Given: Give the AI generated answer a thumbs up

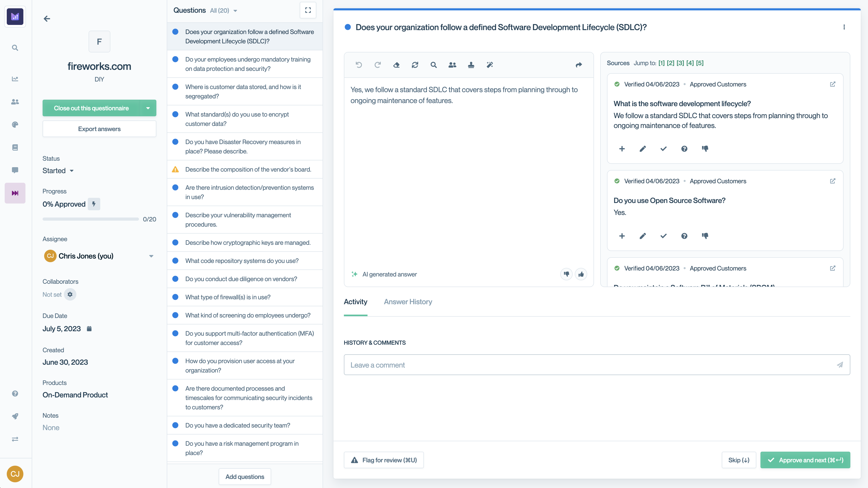Looking at the screenshot, I should 581,274.
